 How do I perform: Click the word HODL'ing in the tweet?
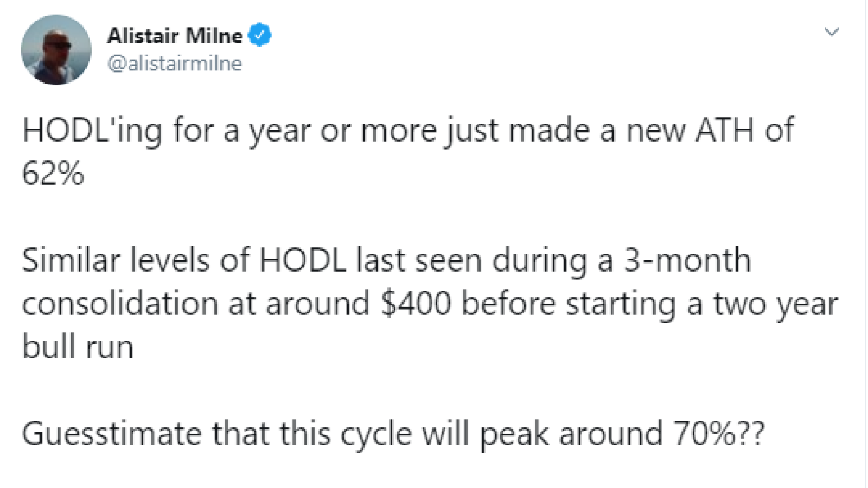(x=92, y=131)
